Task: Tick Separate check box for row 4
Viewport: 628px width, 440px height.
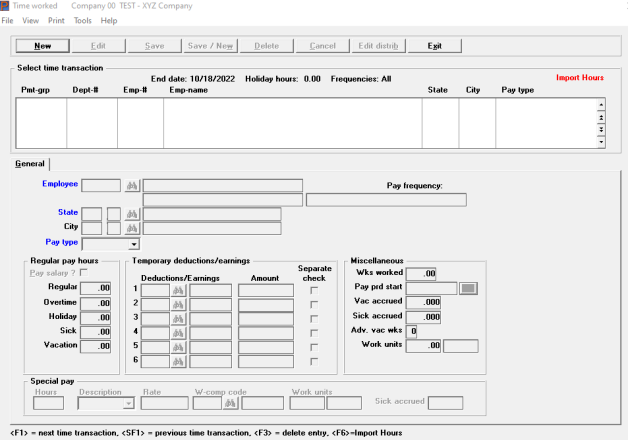Action: pyautogui.click(x=315, y=332)
